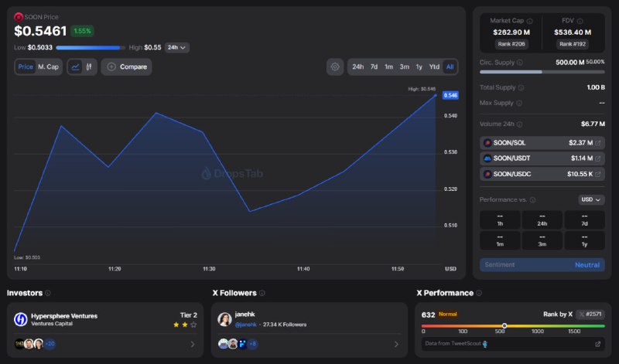Click the low-high price range bar

click(x=91, y=48)
